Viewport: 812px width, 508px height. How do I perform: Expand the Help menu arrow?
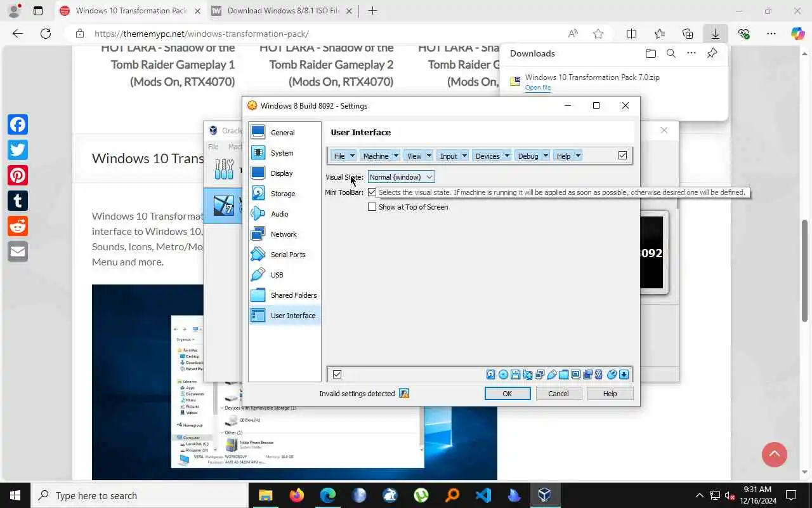pyautogui.click(x=578, y=156)
